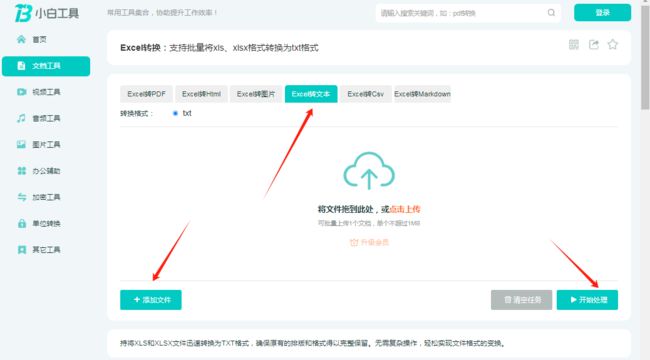The image size is (650, 360).
Task: Click the 登录 login button
Action: (x=602, y=13)
